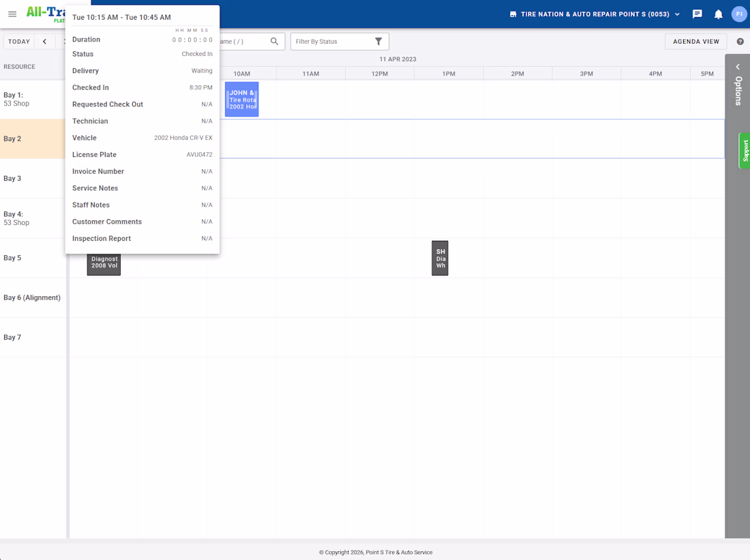Click the Service Notes label
The image size is (750, 560).
[x=95, y=188]
